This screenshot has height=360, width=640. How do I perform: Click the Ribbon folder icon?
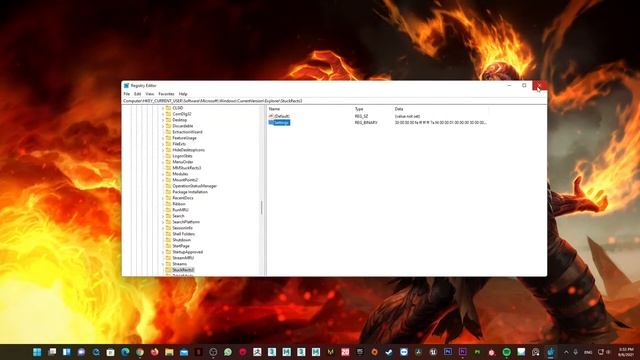(168, 204)
